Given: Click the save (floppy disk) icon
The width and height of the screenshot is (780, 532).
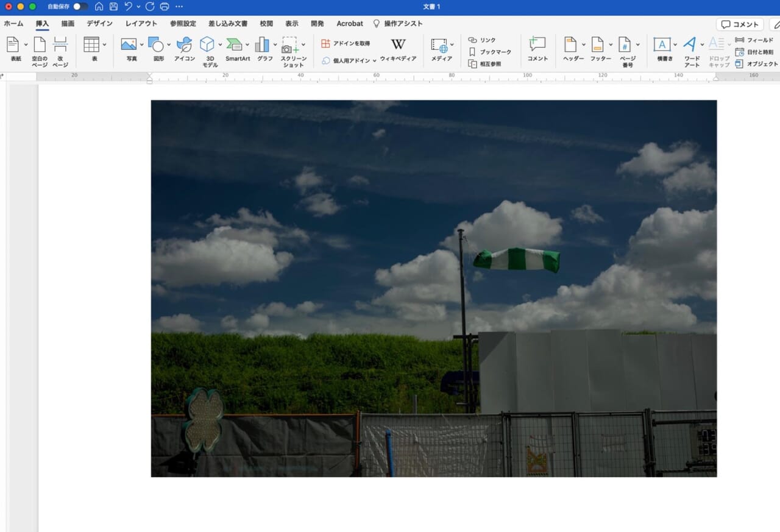Looking at the screenshot, I should coord(113,7).
